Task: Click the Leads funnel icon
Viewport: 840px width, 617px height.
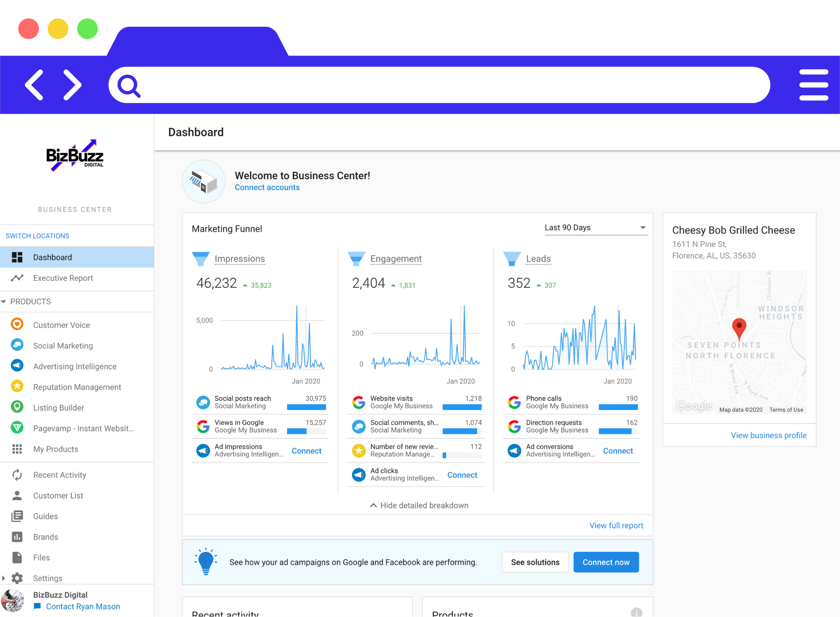Action: pyautogui.click(x=512, y=259)
